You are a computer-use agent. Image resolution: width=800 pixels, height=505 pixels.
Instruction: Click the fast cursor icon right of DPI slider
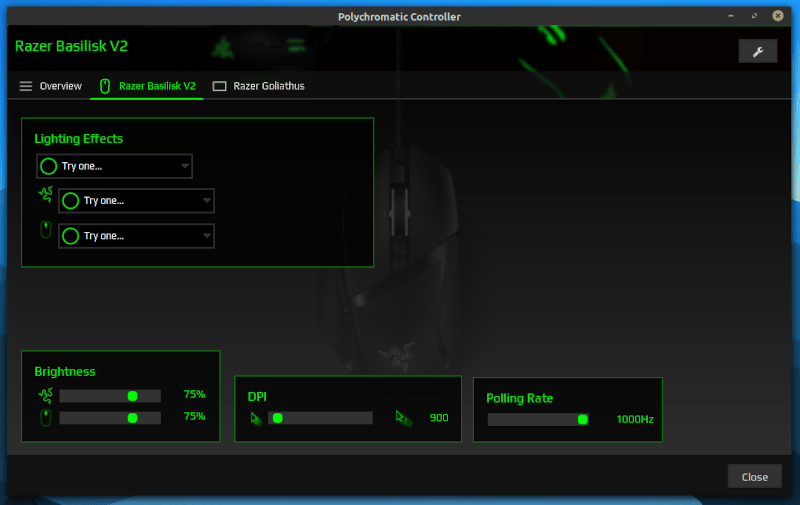point(402,418)
